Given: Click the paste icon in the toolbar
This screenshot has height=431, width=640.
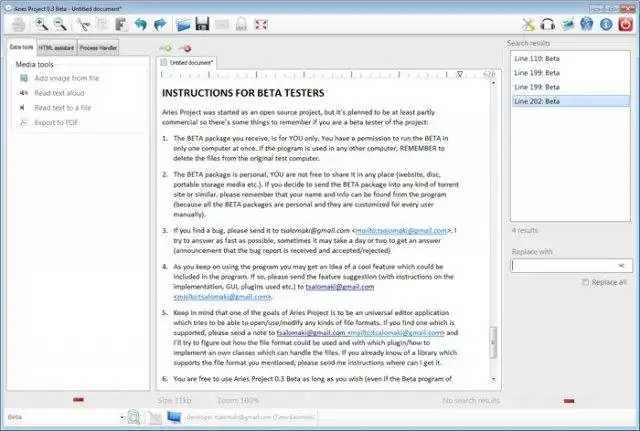Looking at the screenshot, I should [x=121, y=24].
